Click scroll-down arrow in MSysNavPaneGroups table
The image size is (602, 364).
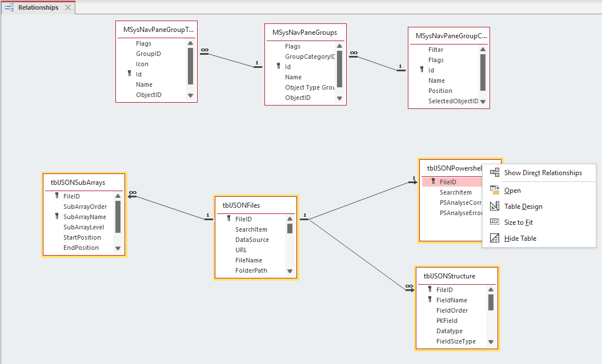pyautogui.click(x=339, y=98)
